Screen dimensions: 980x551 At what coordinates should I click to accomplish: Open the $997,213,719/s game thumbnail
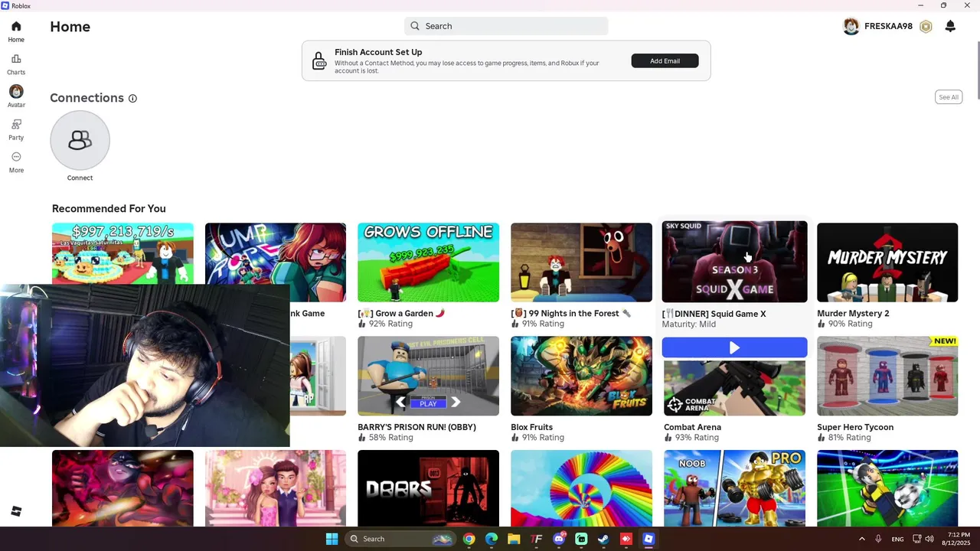122,253
